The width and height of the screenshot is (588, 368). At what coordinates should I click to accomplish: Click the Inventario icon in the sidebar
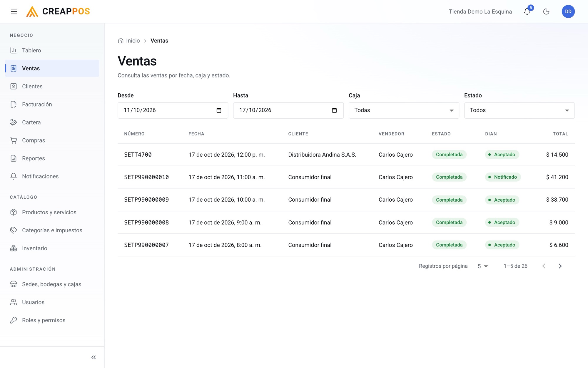(14, 248)
